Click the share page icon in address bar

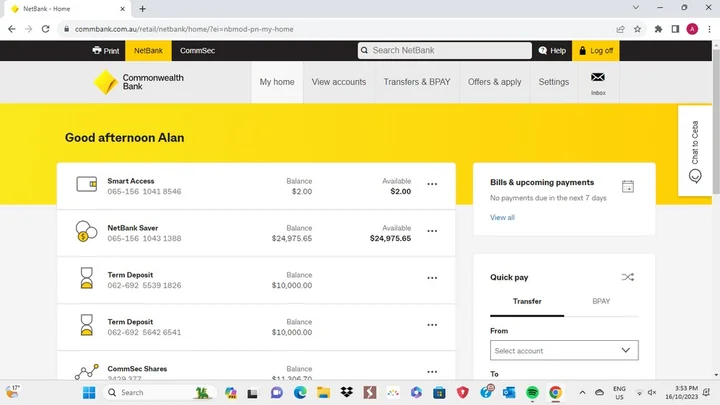(620, 29)
